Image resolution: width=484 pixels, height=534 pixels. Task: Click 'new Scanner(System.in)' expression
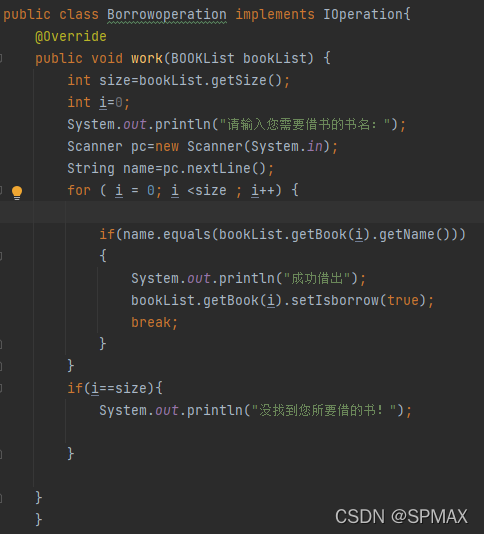tap(243, 146)
